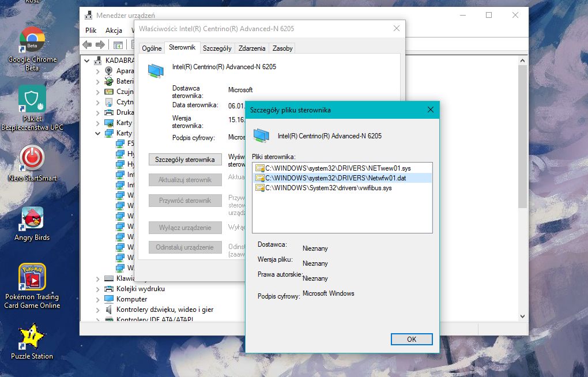Select C:\WINDOWS\System32\drivers\vwifibus.sys file path
The width and height of the screenshot is (588, 377).
[x=329, y=188]
